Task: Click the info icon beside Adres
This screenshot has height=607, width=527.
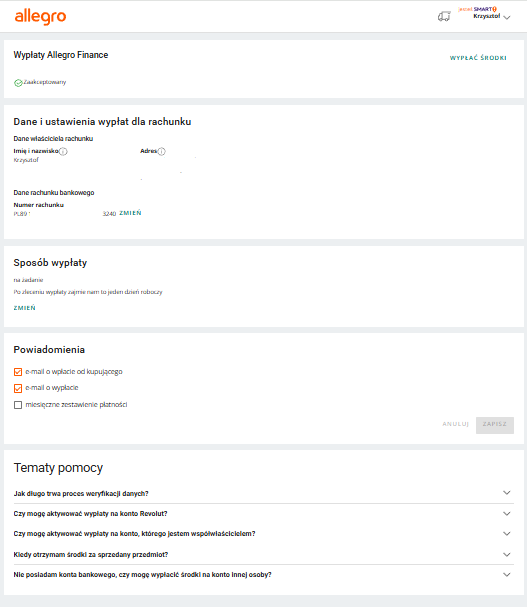Action: click(161, 151)
